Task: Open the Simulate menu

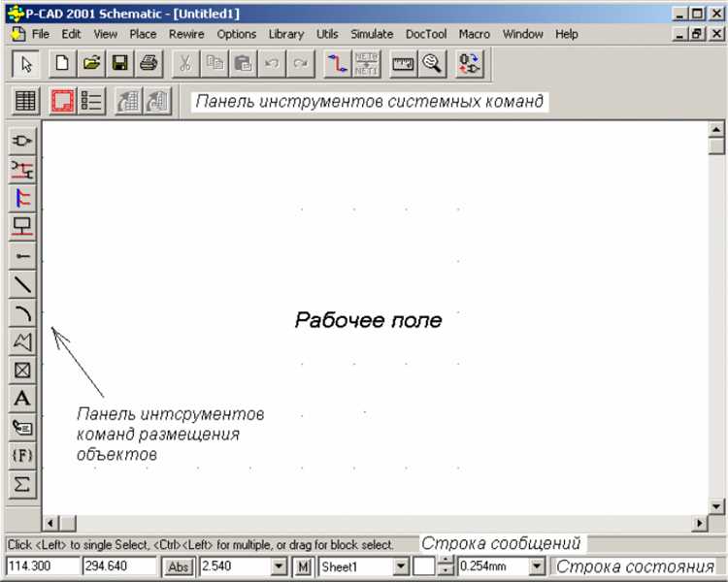Action: click(372, 34)
